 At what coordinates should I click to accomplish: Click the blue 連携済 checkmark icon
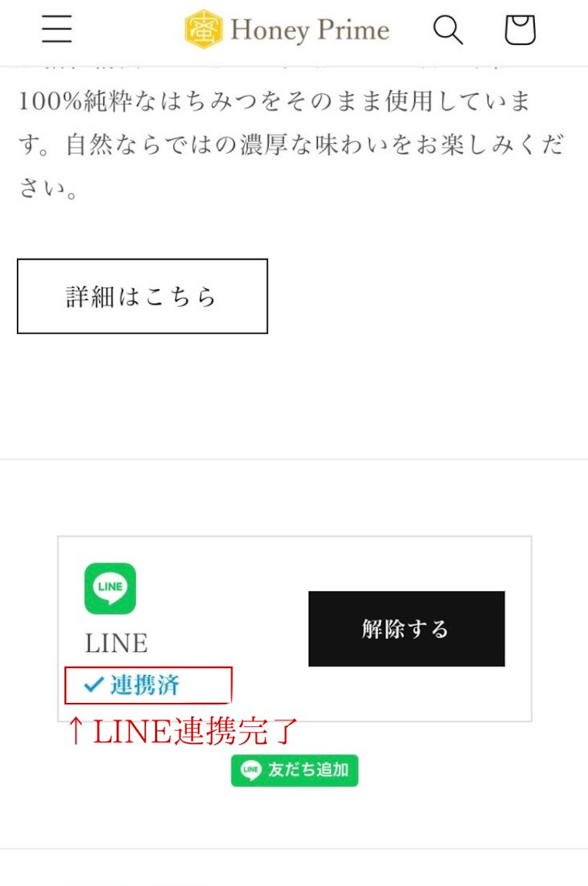coord(93,685)
